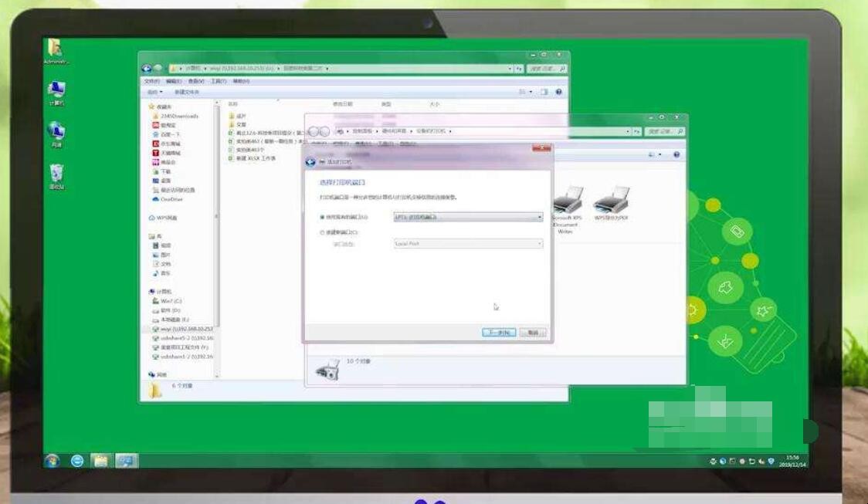Click search box in Devices and Printers window
Image resolution: width=868 pixels, height=504 pixels.
coord(665,132)
